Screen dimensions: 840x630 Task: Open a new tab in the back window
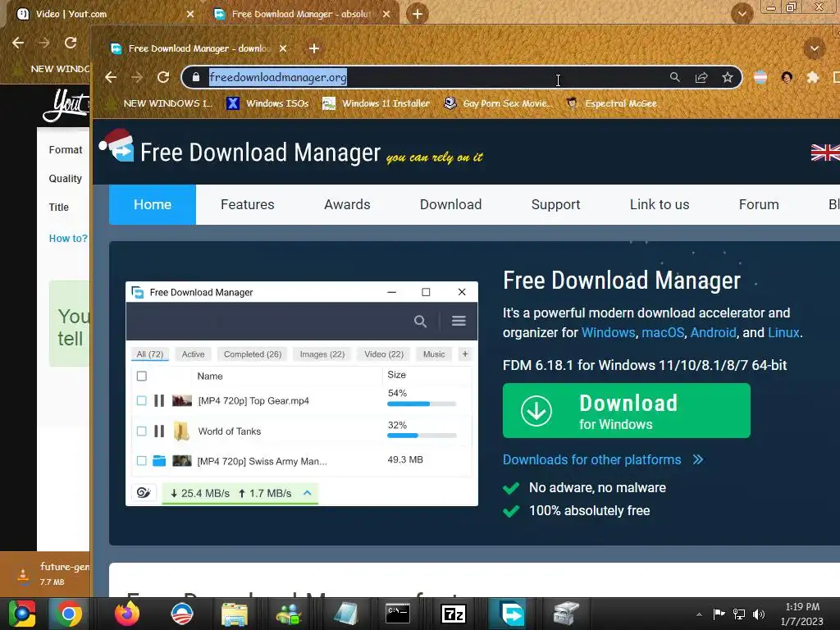418,14
